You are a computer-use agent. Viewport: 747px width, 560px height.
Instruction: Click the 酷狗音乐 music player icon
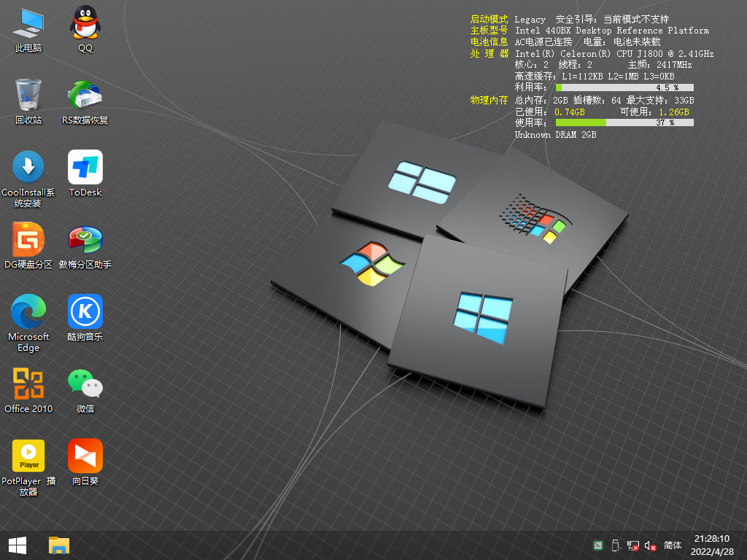click(85, 318)
